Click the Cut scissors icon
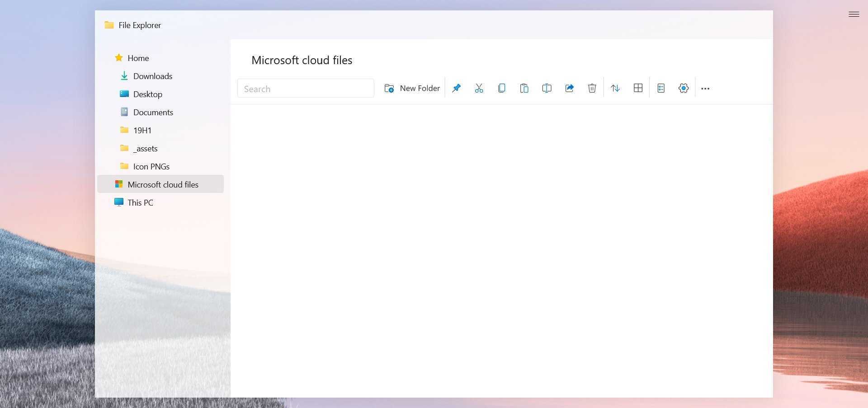The height and width of the screenshot is (408, 868). [x=479, y=88]
